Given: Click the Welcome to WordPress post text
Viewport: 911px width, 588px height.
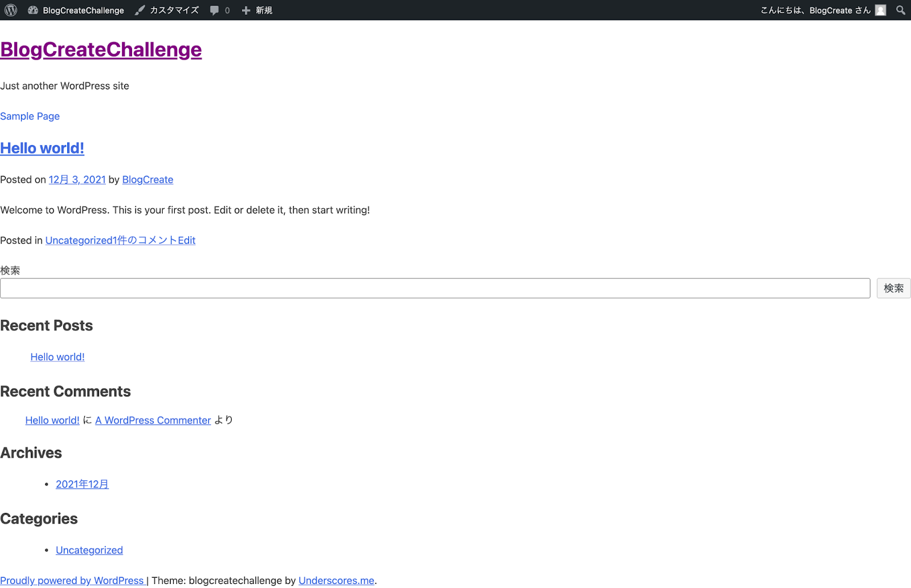Looking at the screenshot, I should pyautogui.click(x=185, y=210).
